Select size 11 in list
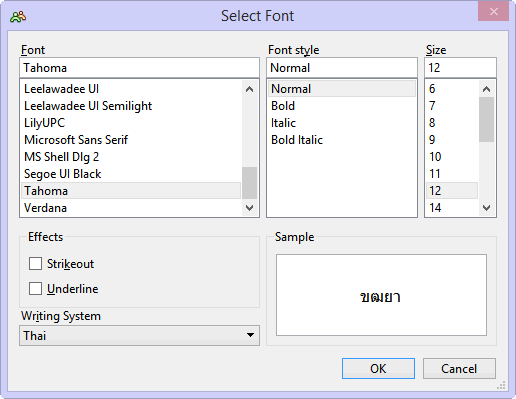This screenshot has height=399, width=516. (452, 174)
